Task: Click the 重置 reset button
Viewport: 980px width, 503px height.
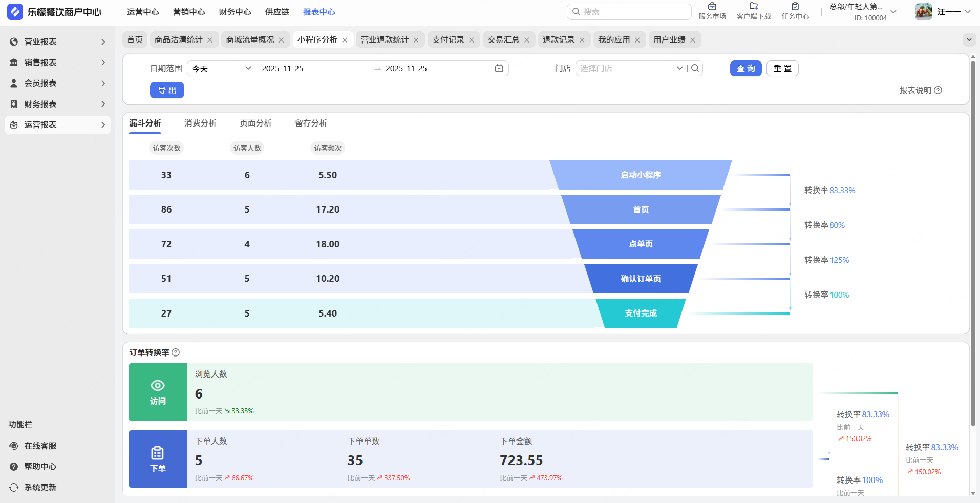Action: pyautogui.click(x=782, y=68)
